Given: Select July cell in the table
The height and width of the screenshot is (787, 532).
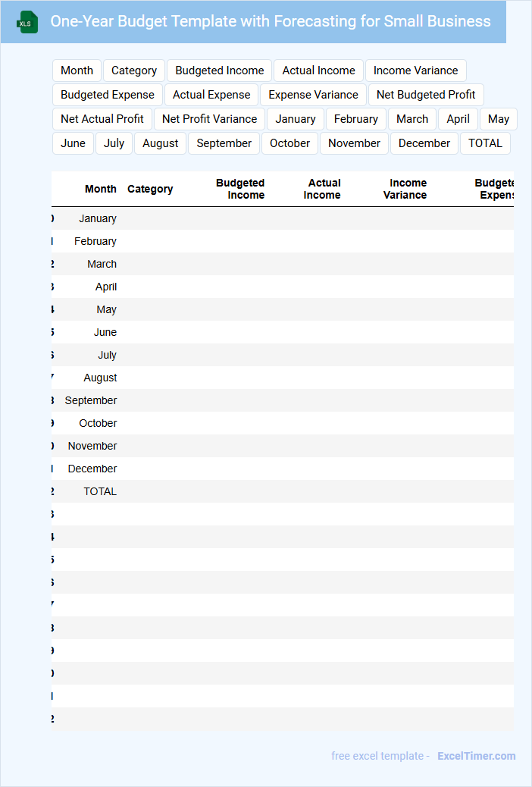Looking at the screenshot, I should point(108,356).
